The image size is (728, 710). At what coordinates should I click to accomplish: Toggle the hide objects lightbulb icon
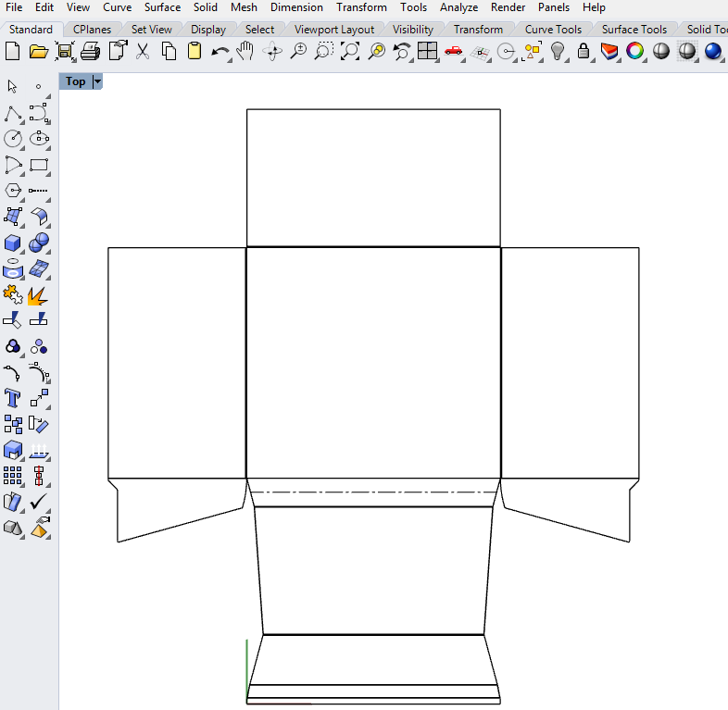tap(558, 51)
